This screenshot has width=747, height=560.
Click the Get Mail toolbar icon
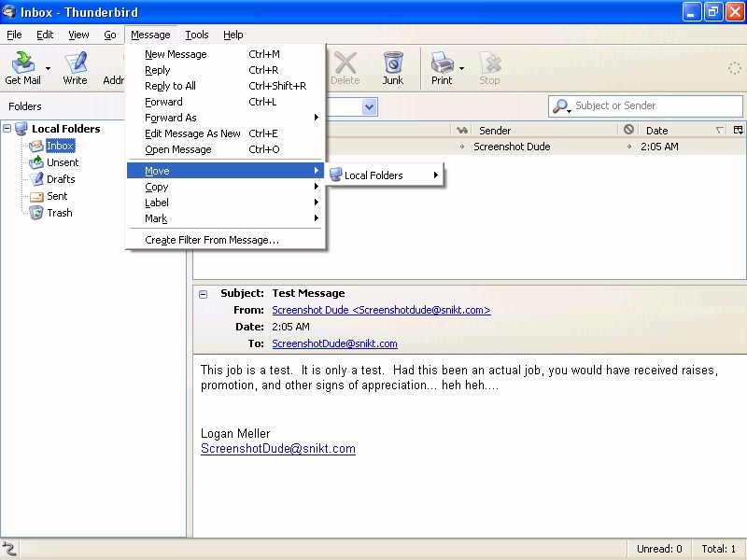22,67
